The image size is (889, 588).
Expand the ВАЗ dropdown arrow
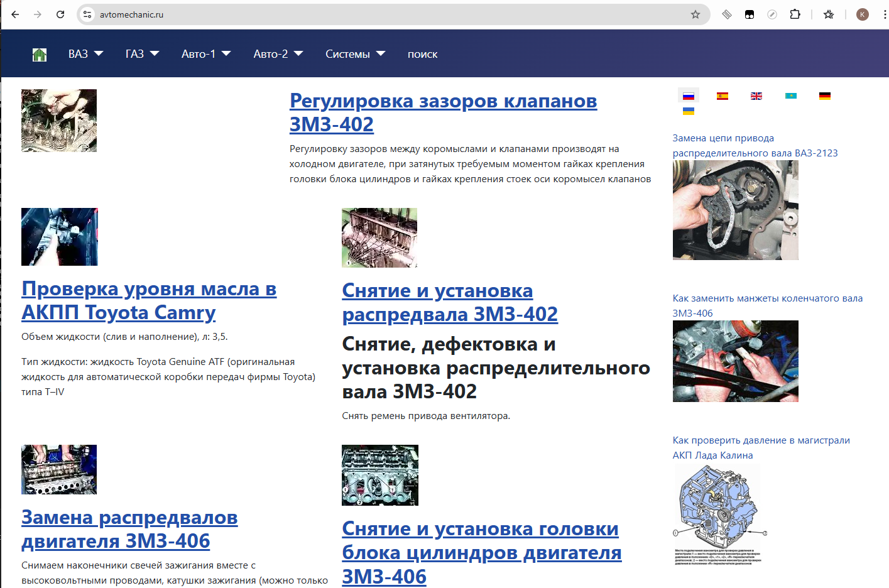[x=99, y=54]
